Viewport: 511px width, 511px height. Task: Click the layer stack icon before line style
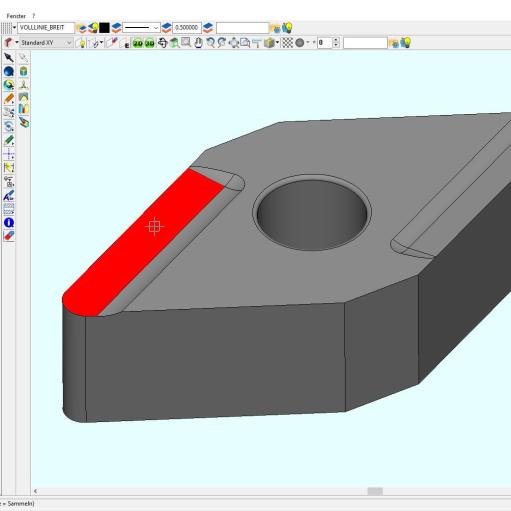pyautogui.click(x=116, y=28)
